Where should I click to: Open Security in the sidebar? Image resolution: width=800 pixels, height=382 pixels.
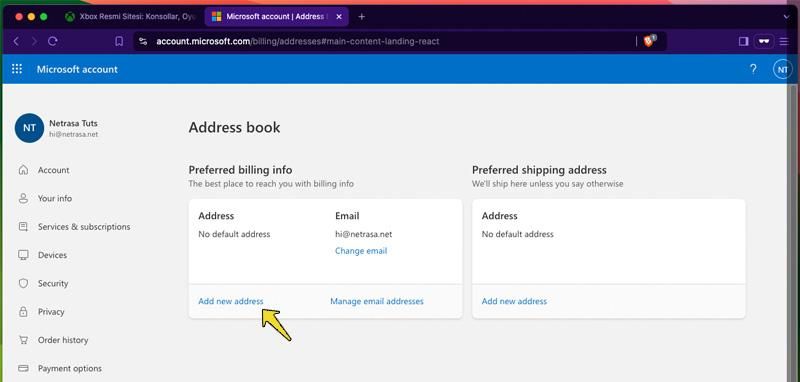pos(53,283)
